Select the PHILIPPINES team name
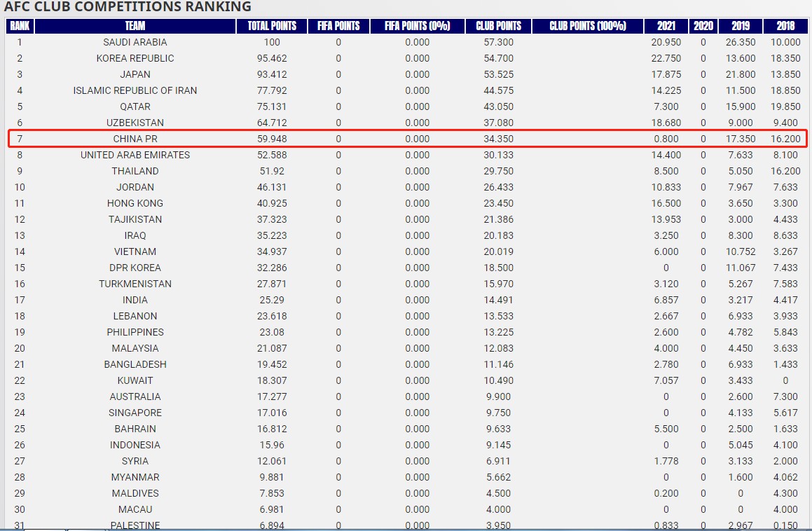The width and height of the screenshot is (812, 531). [135, 331]
